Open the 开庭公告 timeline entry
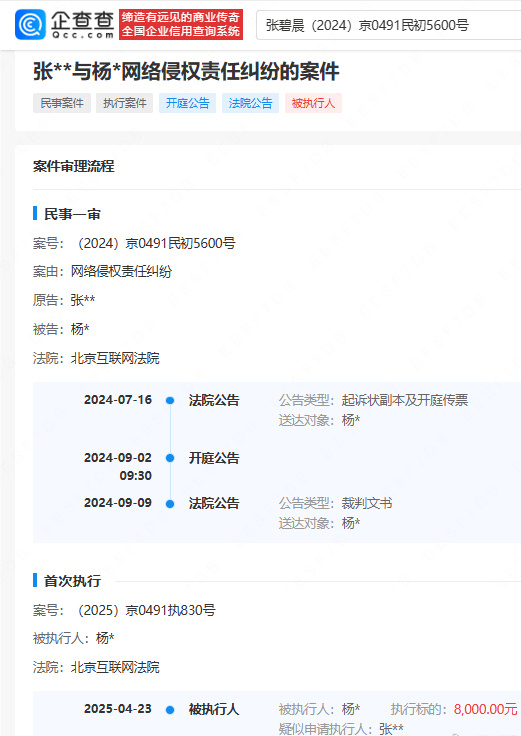This screenshot has width=521, height=736. point(214,458)
